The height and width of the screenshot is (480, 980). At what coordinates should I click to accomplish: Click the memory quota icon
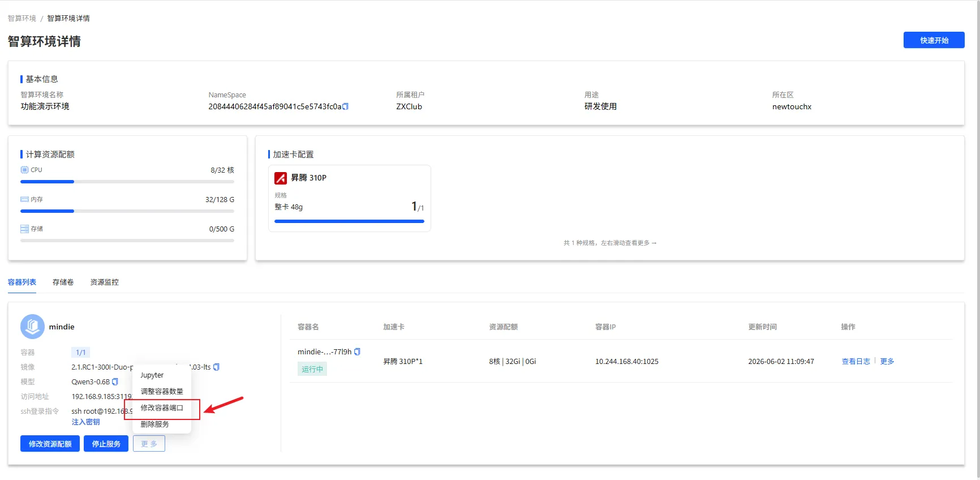(24, 199)
